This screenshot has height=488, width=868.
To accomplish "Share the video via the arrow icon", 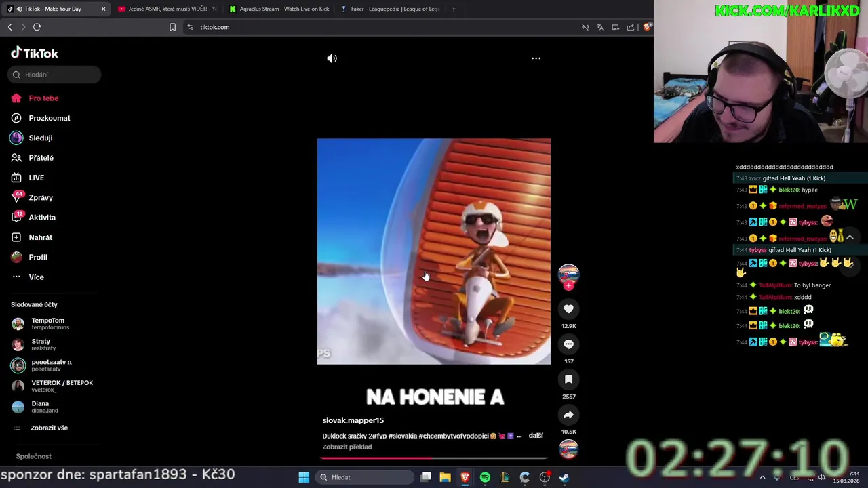I will click(x=568, y=415).
